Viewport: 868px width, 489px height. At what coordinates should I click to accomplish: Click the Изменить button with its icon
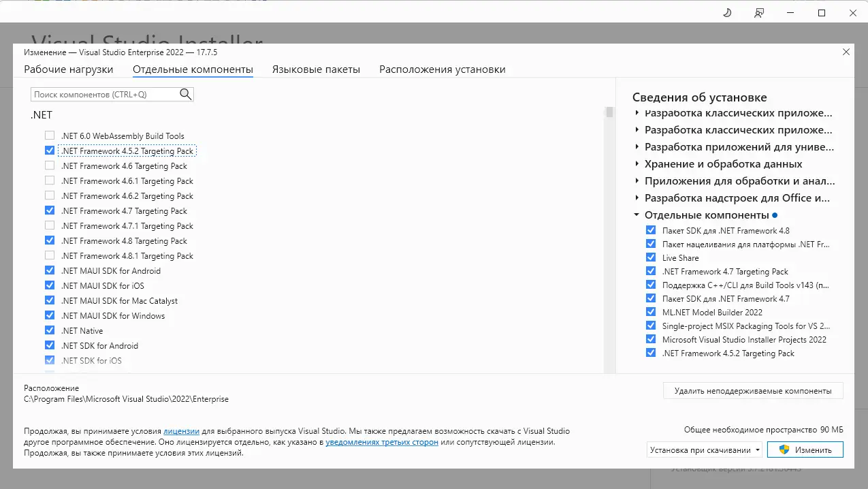click(805, 449)
